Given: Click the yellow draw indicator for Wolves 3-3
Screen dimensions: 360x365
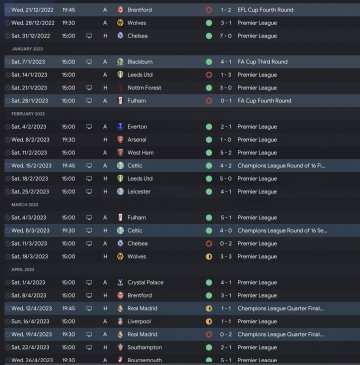Looking at the screenshot, I should [209, 257].
